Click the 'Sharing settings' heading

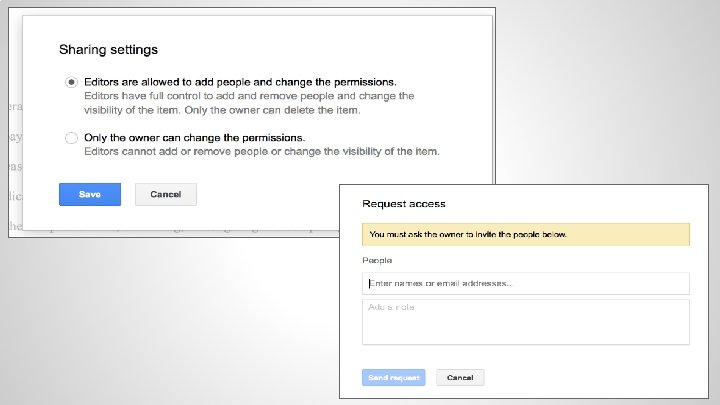108,49
